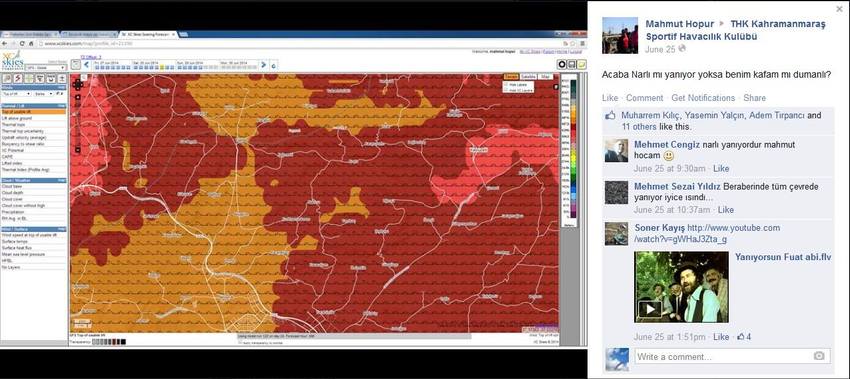Open Mahmut Hopur's profile name link
Screen dimensions: 850x379
click(x=679, y=24)
